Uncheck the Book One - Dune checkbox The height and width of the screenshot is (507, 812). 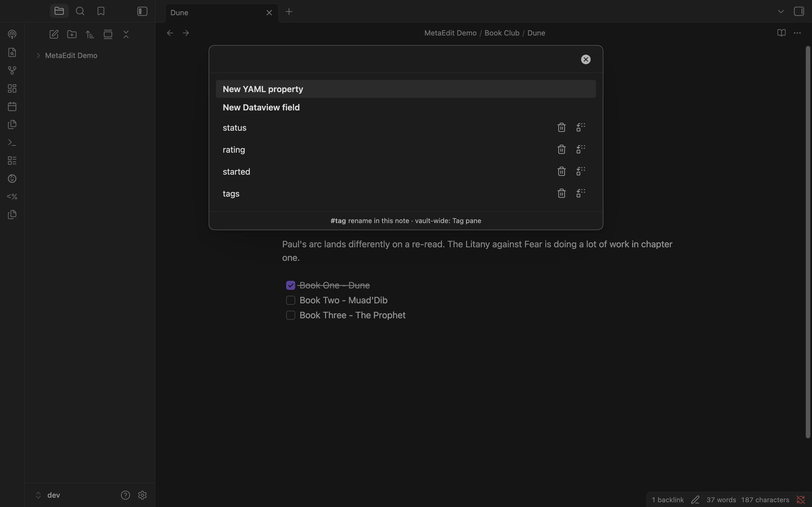pyautogui.click(x=291, y=285)
